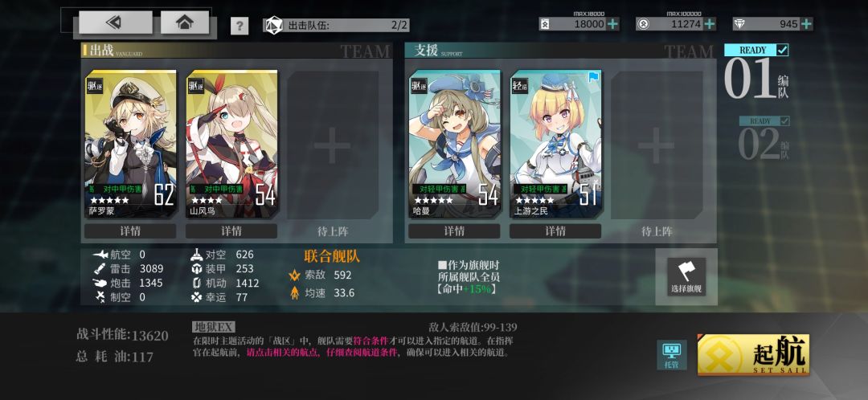View 详情 for 哈曼
This screenshot has height=400, width=868.
click(x=454, y=231)
